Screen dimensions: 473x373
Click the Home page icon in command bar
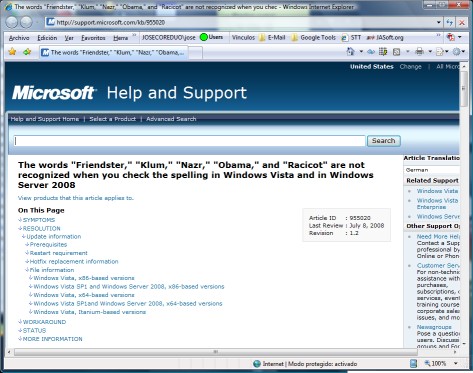point(350,51)
